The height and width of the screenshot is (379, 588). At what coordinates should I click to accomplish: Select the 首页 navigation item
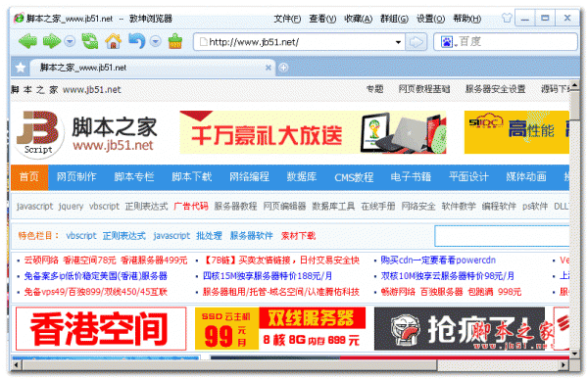(29, 177)
